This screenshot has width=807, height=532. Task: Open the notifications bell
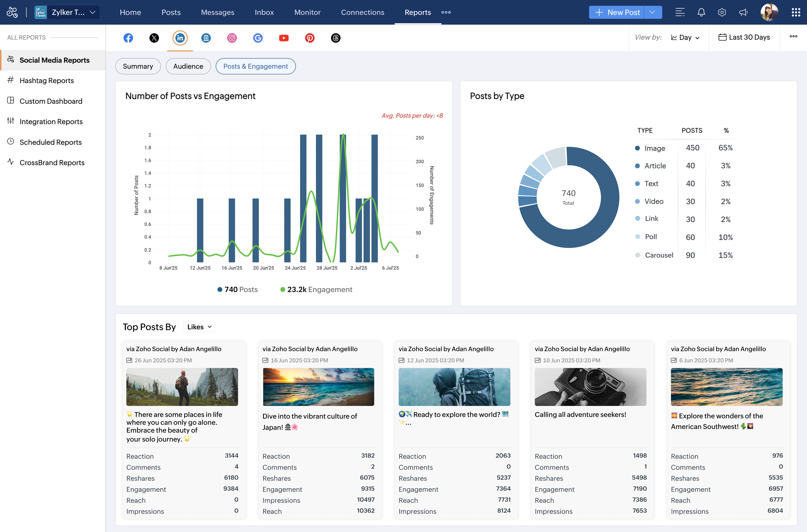pyautogui.click(x=701, y=13)
